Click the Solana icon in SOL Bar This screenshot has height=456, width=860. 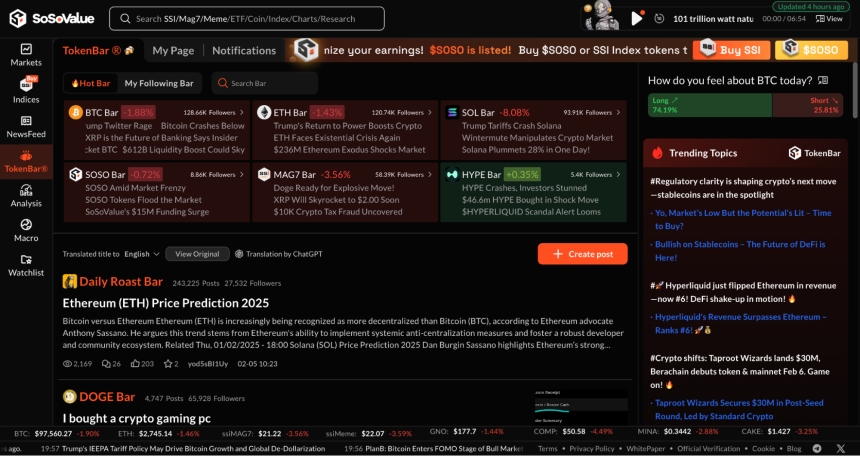[452, 112]
